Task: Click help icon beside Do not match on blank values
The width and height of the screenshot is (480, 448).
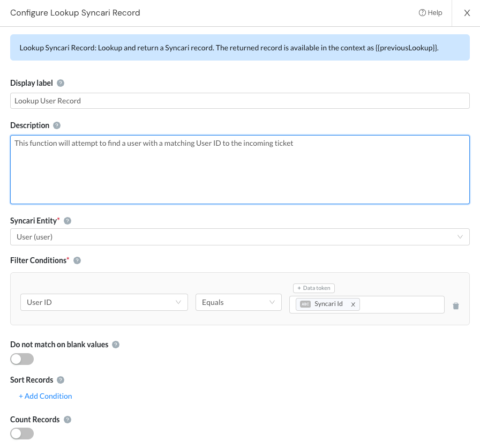Action: [x=115, y=345]
